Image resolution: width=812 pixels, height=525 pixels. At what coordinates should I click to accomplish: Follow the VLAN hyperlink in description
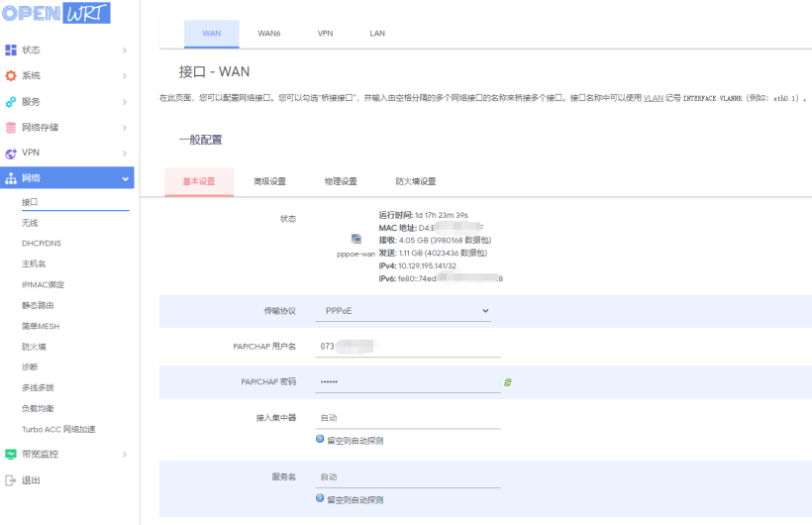pyautogui.click(x=653, y=99)
